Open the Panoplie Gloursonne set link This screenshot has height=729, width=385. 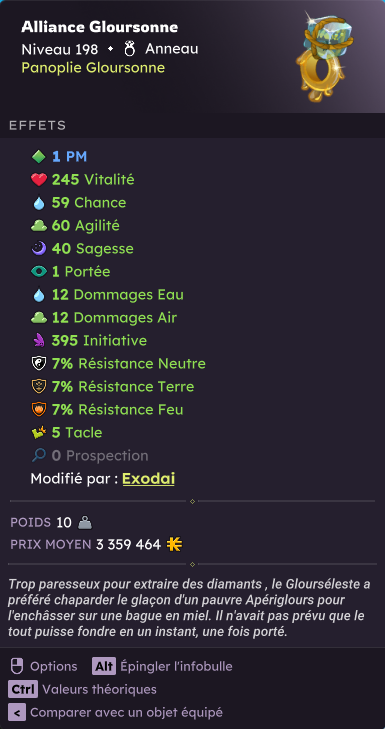93,68
